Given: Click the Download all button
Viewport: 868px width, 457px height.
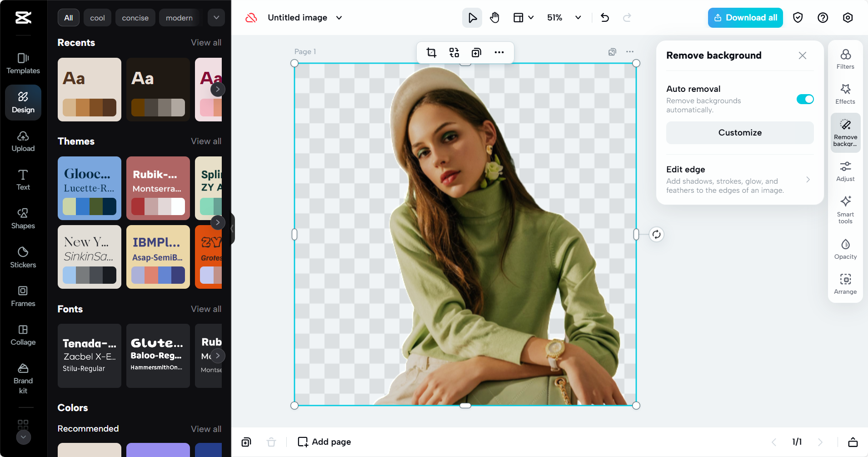Looking at the screenshot, I should (745, 18).
